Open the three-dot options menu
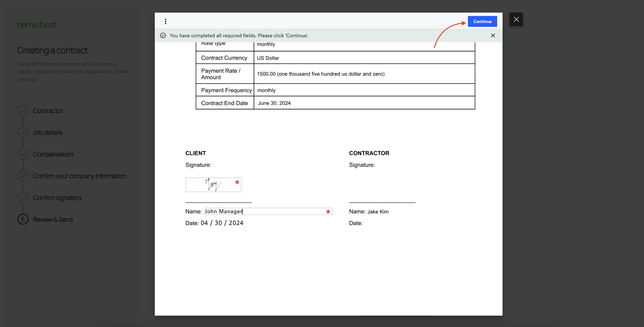The height and width of the screenshot is (327, 644). point(165,21)
